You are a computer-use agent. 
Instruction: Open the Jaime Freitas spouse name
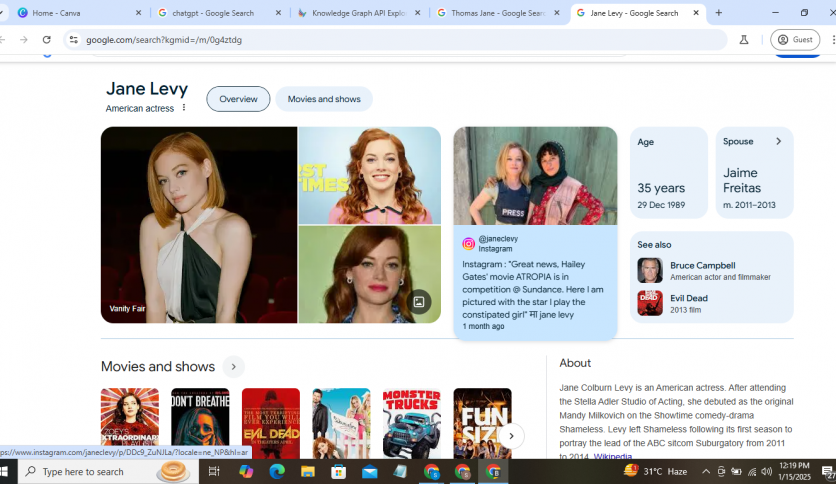742,180
